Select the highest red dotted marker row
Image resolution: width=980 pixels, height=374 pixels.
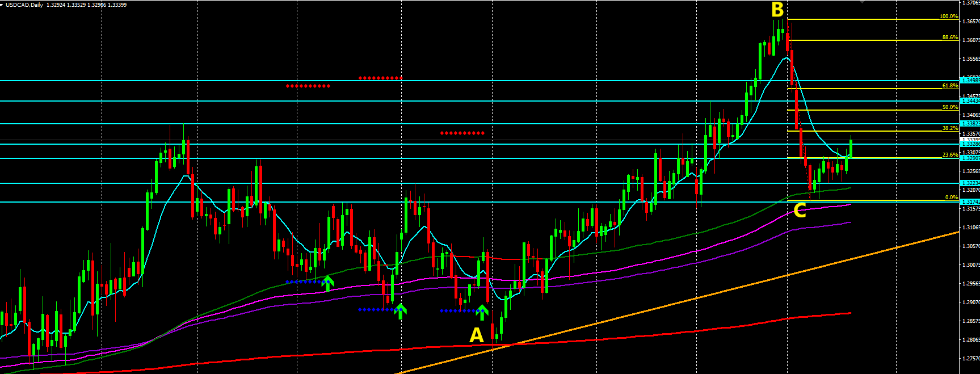click(380, 78)
